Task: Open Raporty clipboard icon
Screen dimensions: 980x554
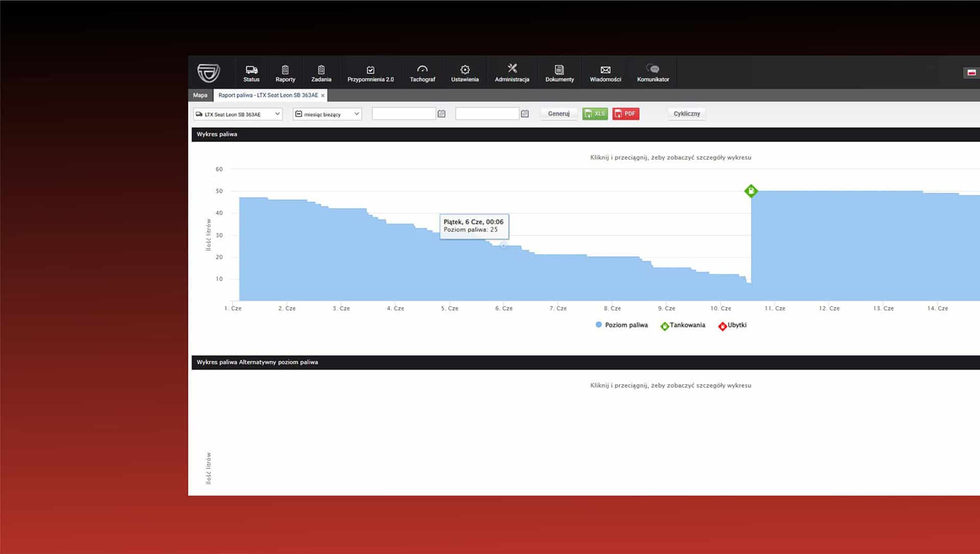Action: point(285,70)
